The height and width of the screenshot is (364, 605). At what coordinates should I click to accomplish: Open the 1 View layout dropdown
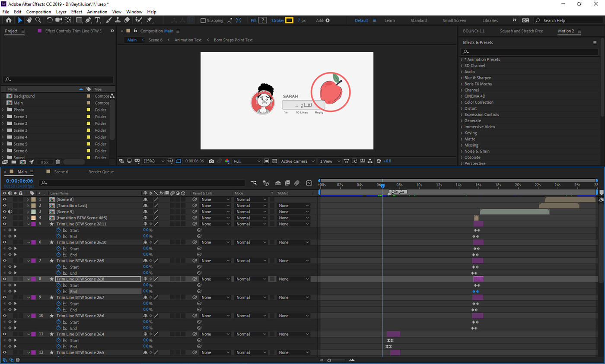click(x=329, y=161)
